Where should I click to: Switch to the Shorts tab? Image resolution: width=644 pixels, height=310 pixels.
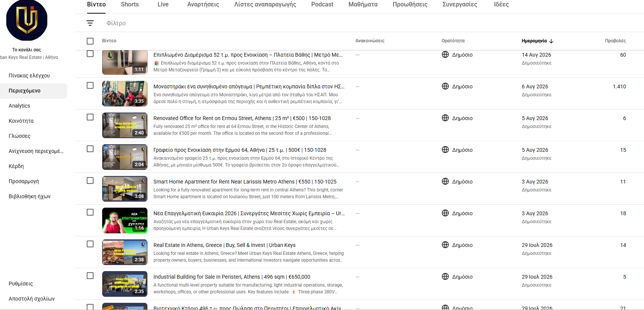130,5
